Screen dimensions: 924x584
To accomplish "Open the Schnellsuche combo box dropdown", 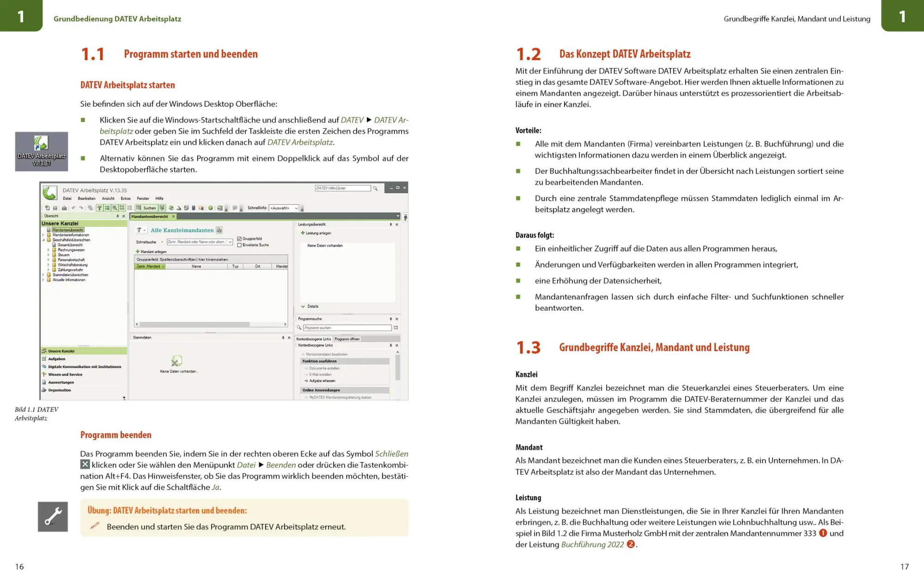I will coord(230,242).
